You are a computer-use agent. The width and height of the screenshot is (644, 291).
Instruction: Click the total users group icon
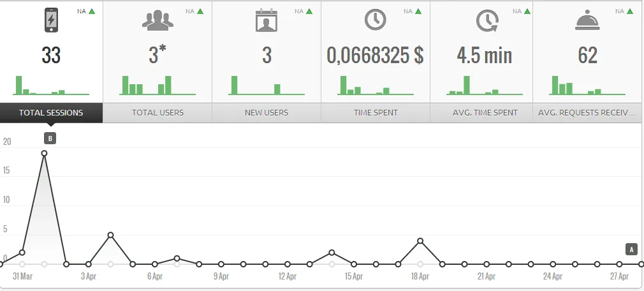[x=157, y=20]
